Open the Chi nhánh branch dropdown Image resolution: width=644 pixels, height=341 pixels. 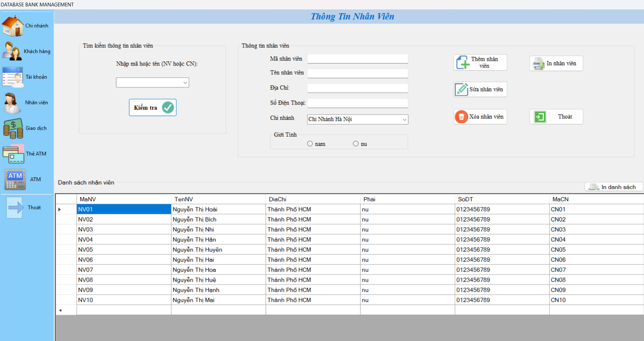[404, 120]
